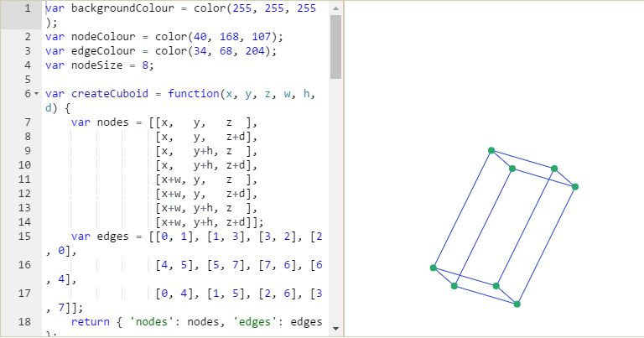Click the bottommost green node of cuboid
This screenshot has height=338, width=644.
point(517,304)
